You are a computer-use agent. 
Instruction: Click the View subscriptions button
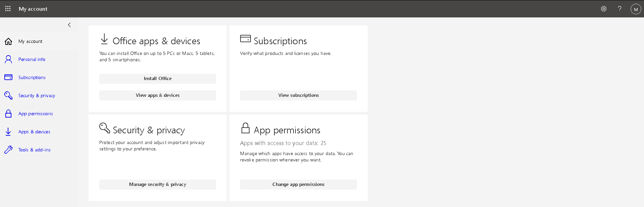[x=299, y=95]
